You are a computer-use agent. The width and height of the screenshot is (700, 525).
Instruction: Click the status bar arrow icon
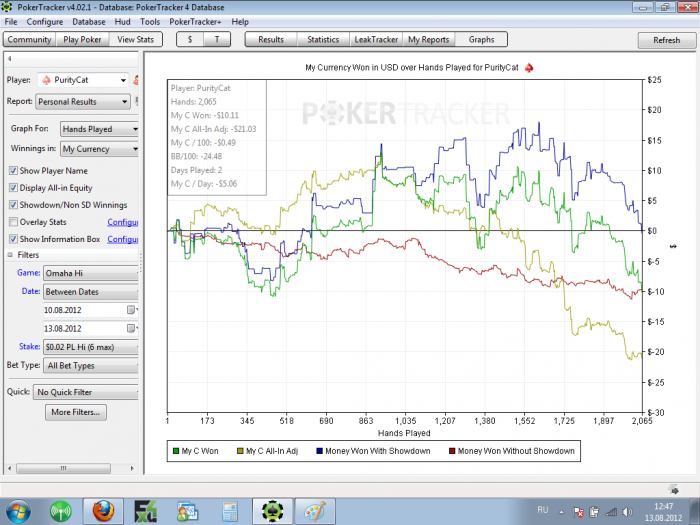[675, 490]
